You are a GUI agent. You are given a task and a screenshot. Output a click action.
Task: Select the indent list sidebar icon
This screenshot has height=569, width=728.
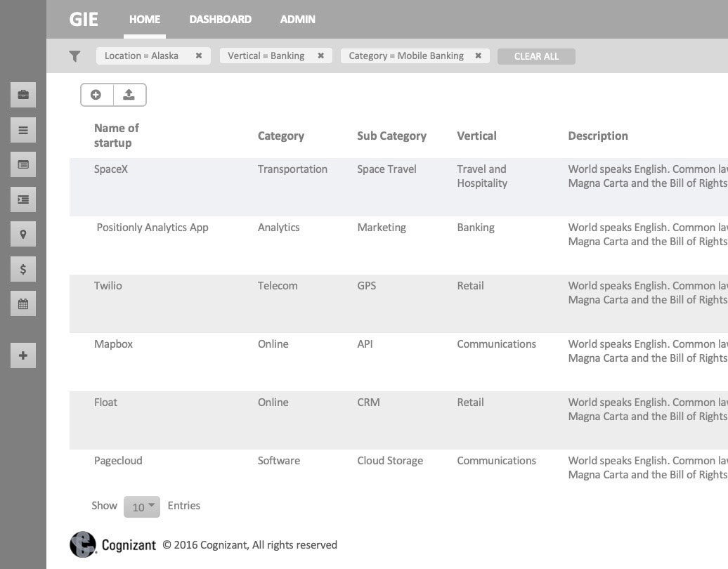23,200
